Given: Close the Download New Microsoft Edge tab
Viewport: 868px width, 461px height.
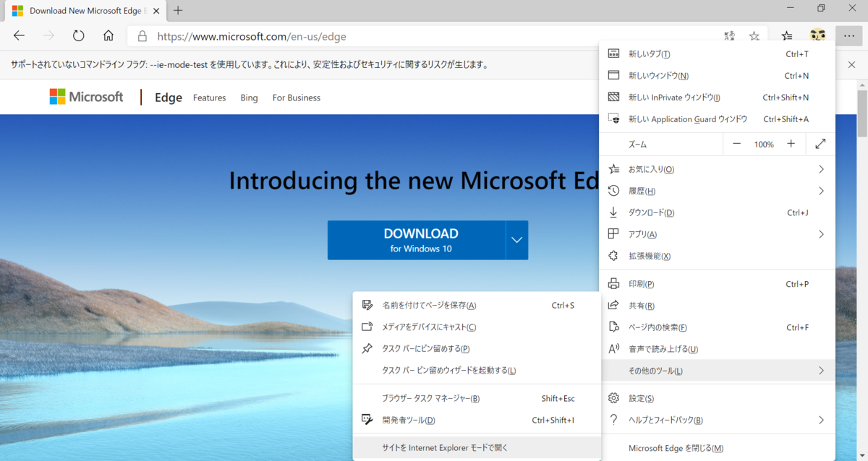Looking at the screenshot, I should click(x=156, y=11).
